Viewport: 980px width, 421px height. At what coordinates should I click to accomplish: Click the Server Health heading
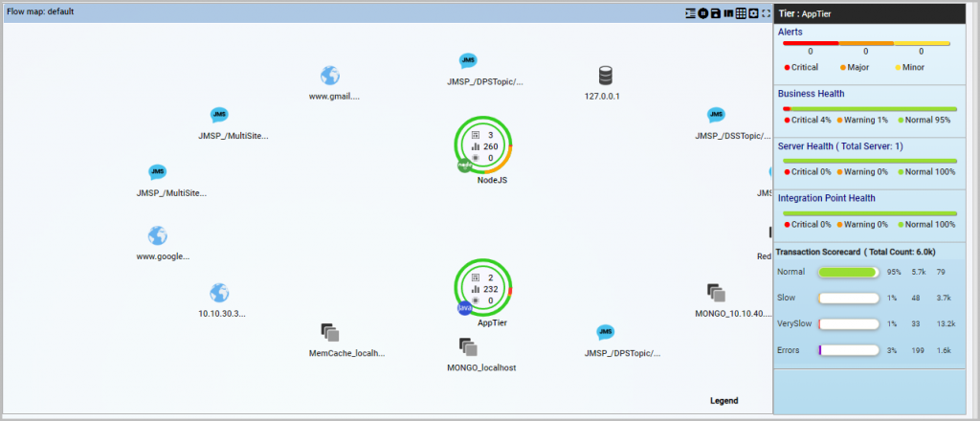[840, 146]
